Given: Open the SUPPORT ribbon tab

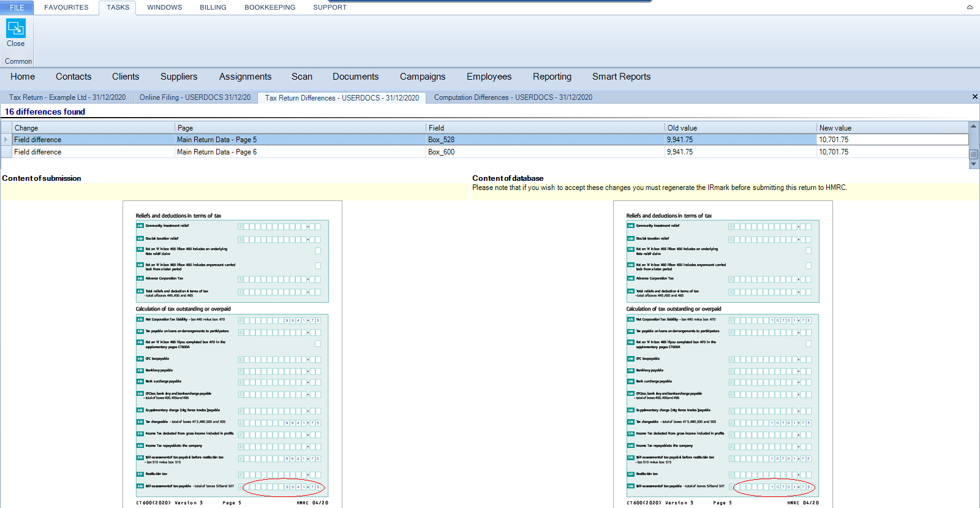Looking at the screenshot, I should [x=330, y=7].
